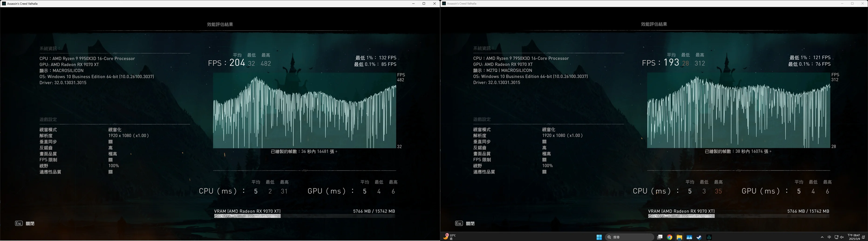The image size is (868, 241).
Task: Click the Windows Start button
Action: point(599,237)
